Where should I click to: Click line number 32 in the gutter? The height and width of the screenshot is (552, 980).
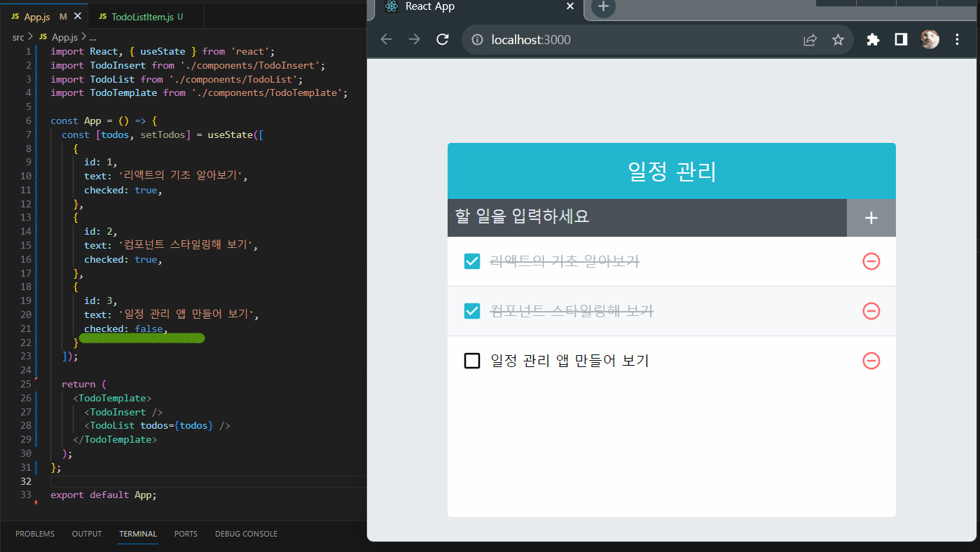click(26, 481)
